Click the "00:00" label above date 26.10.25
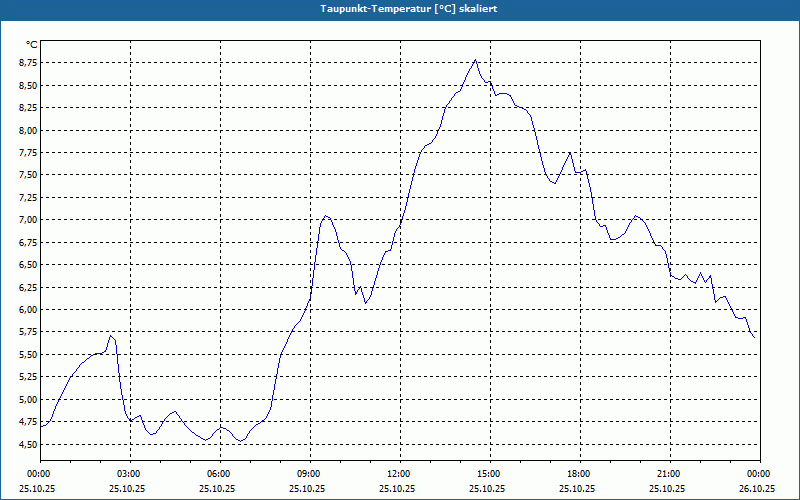 tap(760, 474)
